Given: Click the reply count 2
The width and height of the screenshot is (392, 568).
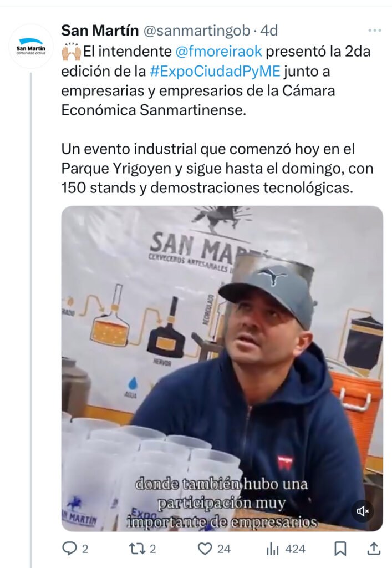Looking at the screenshot, I should tap(85, 549).
